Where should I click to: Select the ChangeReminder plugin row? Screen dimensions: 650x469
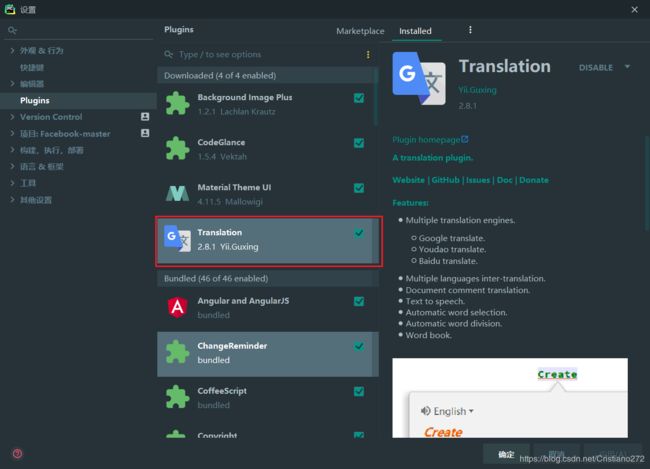(268, 354)
